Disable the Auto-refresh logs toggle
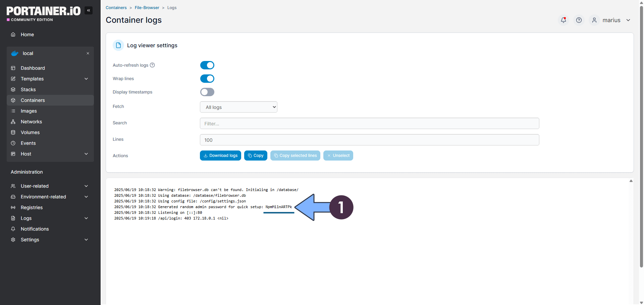The image size is (644, 305). (x=207, y=65)
